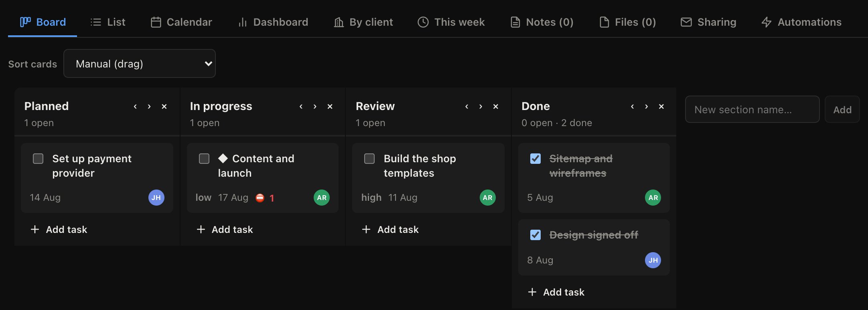The height and width of the screenshot is (310, 868).
Task: Shift the Review section right
Action: click(481, 106)
